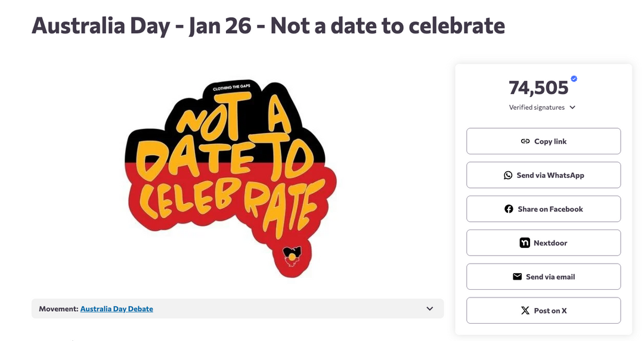
Task: Open the Australia Day Debate movement link
Action: (116, 309)
